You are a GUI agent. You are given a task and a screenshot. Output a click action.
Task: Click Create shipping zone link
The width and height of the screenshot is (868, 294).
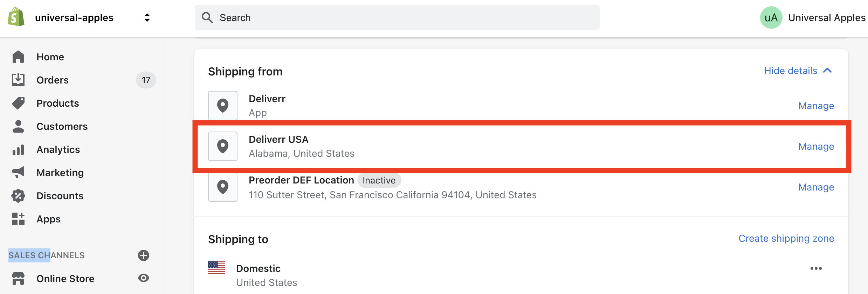coord(786,238)
